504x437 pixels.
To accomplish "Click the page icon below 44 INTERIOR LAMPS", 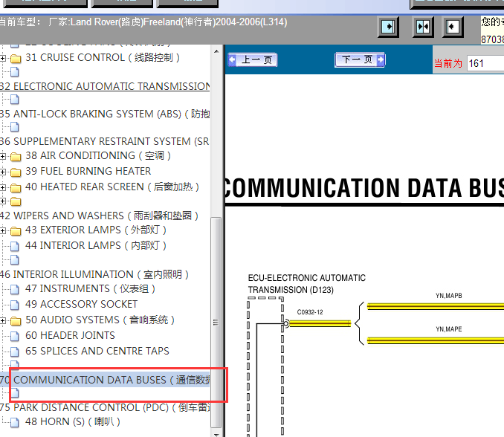I will tap(14, 259).
